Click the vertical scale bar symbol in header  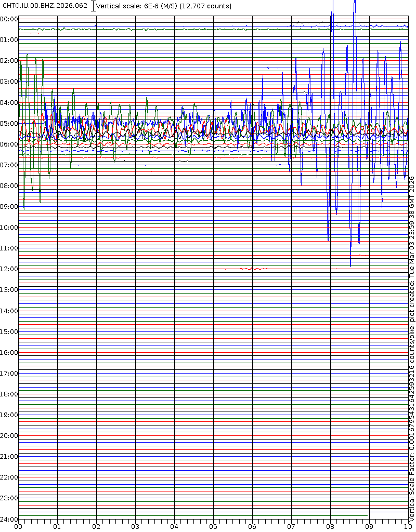[x=94, y=6]
